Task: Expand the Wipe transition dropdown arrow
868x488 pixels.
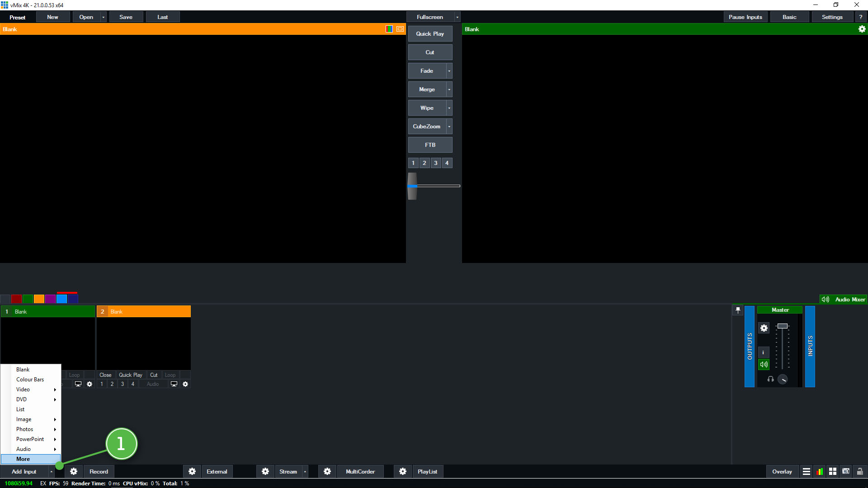Action: (x=449, y=108)
